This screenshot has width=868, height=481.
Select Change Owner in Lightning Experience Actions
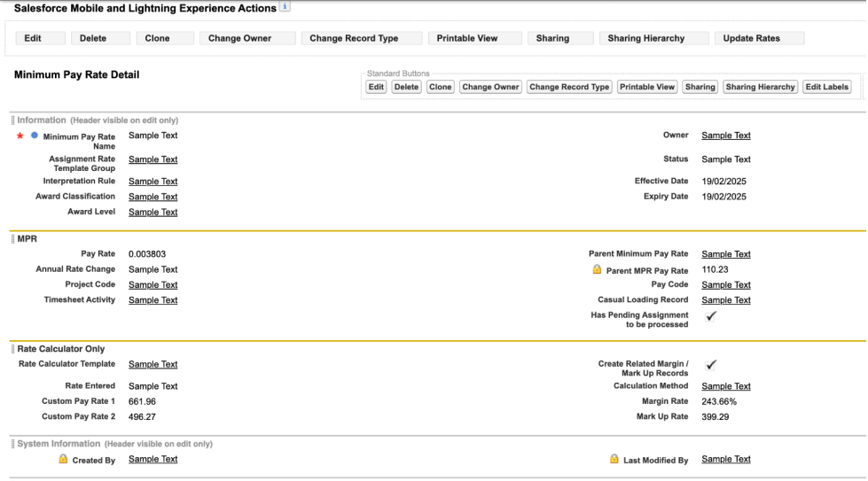coord(247,38)
